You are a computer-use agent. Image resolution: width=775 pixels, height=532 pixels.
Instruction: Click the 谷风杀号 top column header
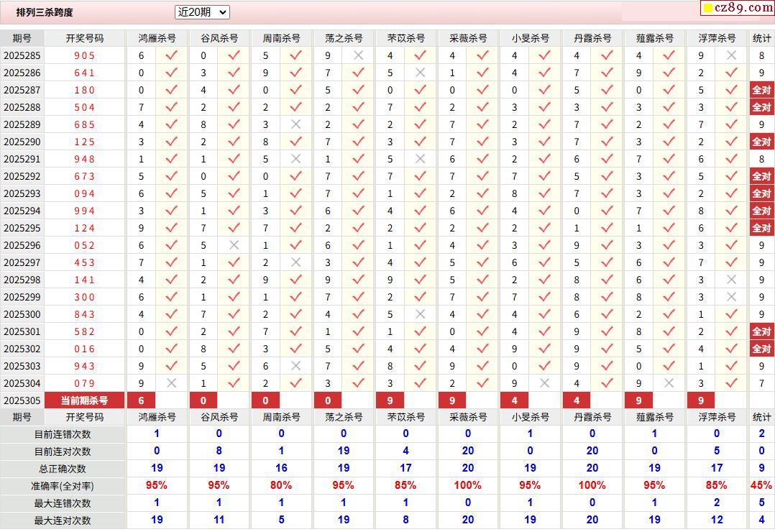[x=219, y=39]
